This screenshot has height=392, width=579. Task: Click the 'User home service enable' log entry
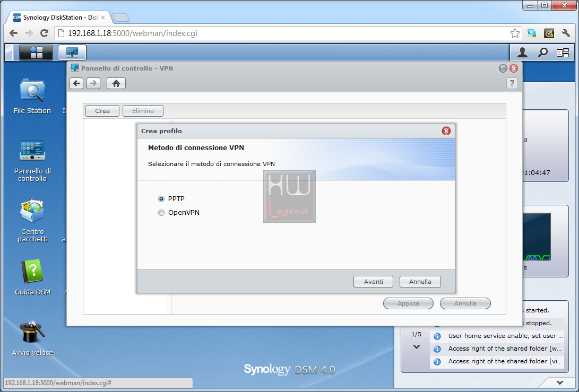497,336
